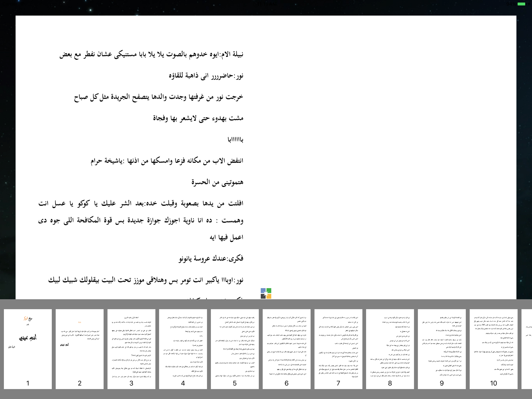Tap the colorful four-square app icon
532x399 pixels.
pyautogui.click(x=266, y=293)
